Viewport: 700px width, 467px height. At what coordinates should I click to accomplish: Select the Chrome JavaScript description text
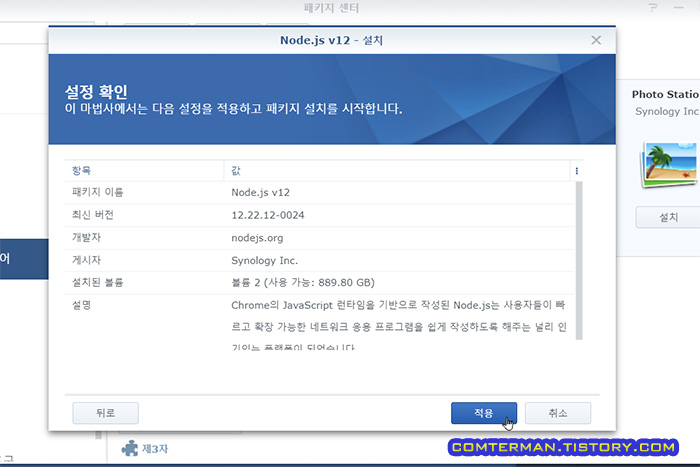(399, 325)
